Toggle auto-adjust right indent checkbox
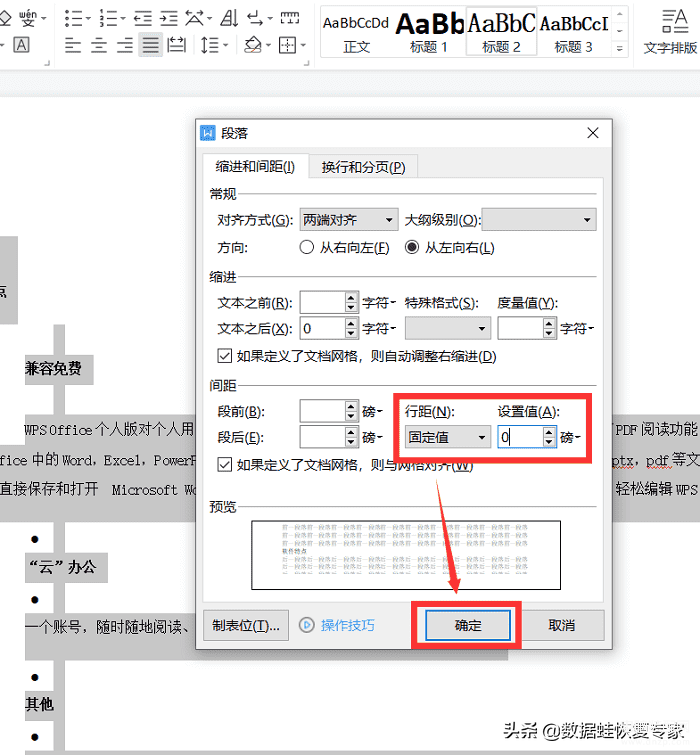This screenshot has width=700, height=755. (225, 356)
